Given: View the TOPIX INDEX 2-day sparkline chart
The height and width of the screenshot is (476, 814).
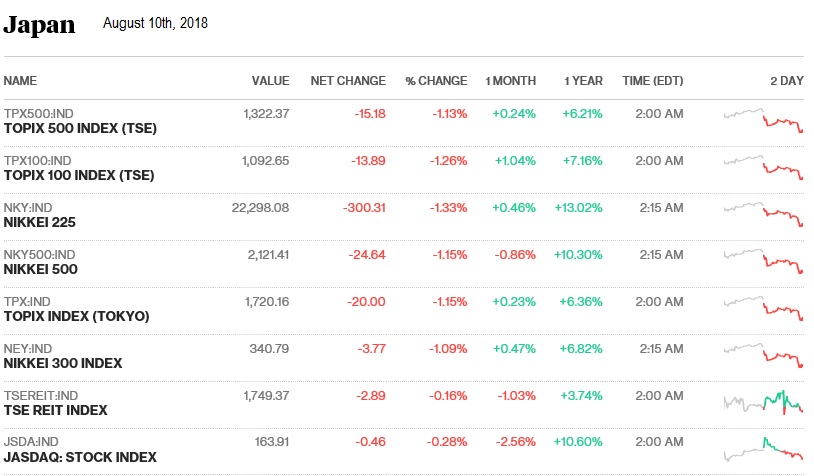Looking at the screenshot, I should click(763, 308).
